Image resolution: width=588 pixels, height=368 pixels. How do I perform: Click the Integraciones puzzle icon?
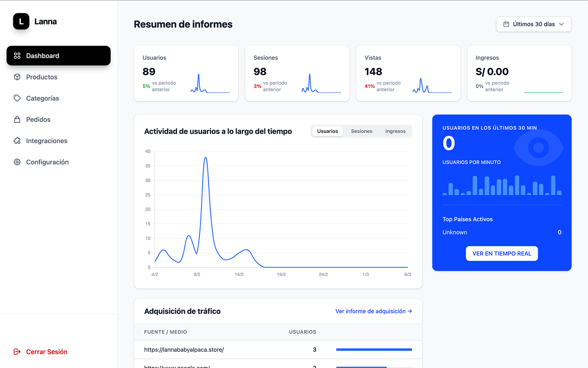tap(17, 141)
